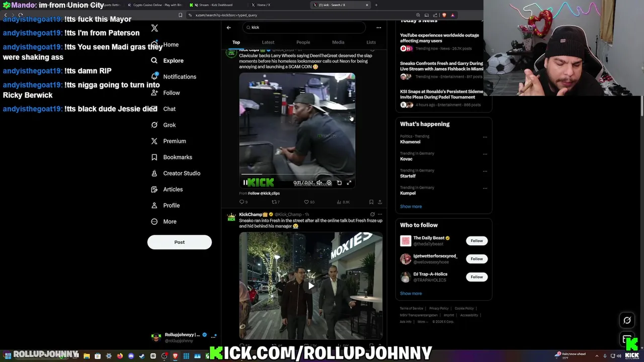Image resolution: width=644 pixels, height=362 pixels.
Task: Go back with the search back arrow
Action: pos(228,27)
